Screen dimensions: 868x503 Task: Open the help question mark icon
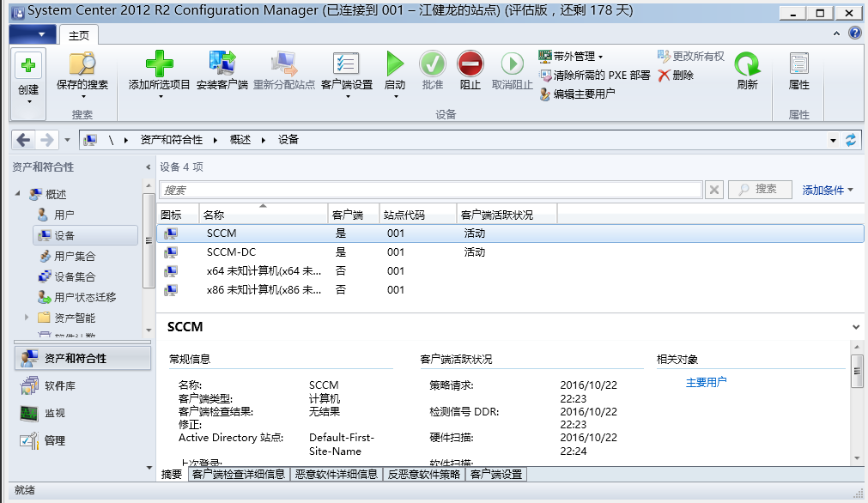[855, 33]
